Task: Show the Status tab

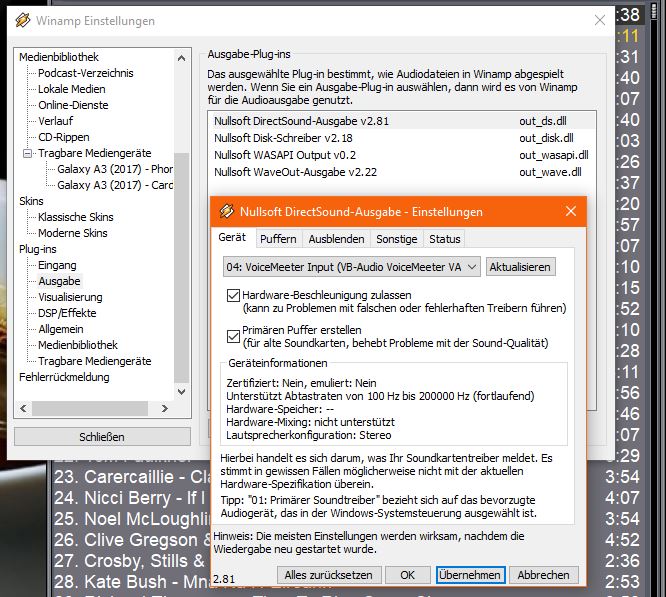Action: (445, 239)
